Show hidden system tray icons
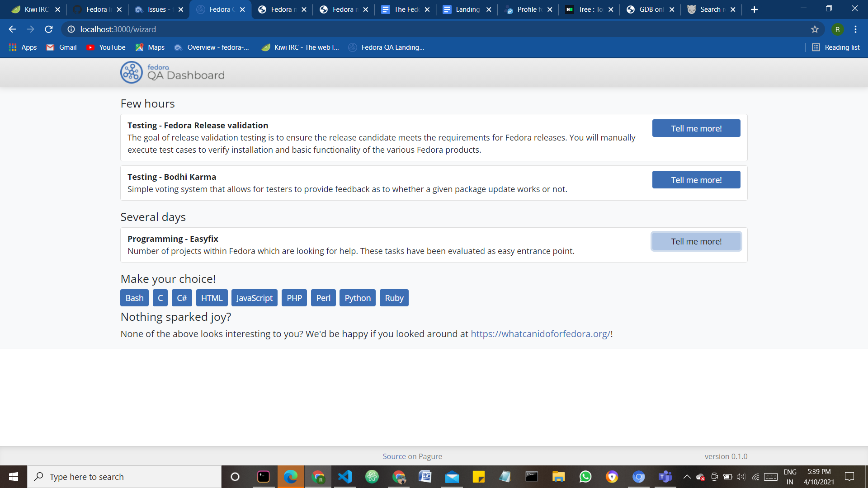This screenshot has height=488, width=868. [687, 477]
